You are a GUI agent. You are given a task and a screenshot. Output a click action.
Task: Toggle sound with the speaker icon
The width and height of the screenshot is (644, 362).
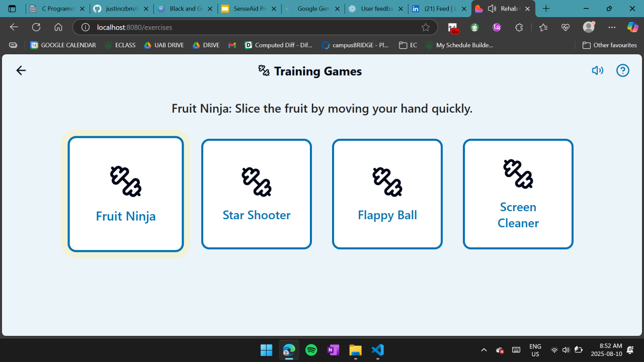tap(598, 70)
